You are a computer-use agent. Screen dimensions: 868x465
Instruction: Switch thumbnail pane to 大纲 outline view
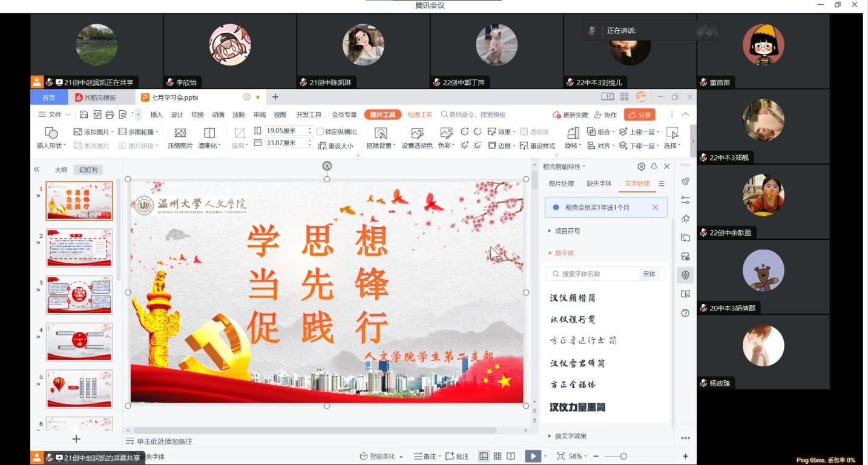coord(61,170)
